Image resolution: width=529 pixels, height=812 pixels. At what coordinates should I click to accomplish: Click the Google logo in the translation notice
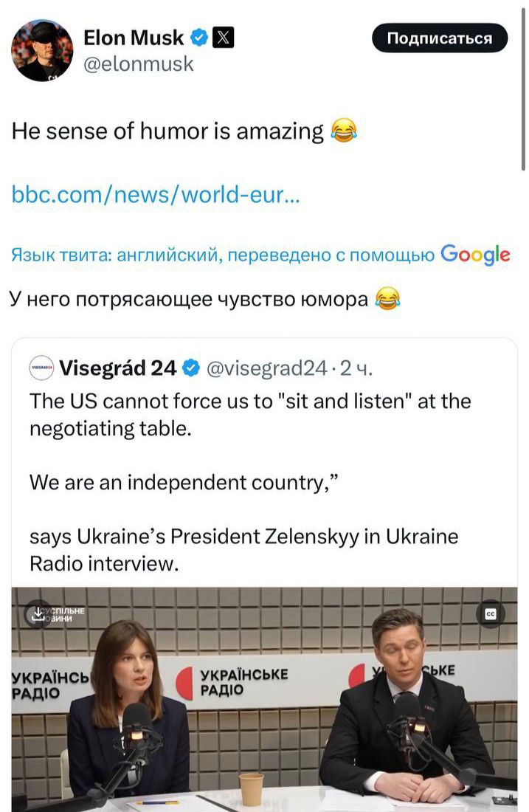(x=474, y=255)
